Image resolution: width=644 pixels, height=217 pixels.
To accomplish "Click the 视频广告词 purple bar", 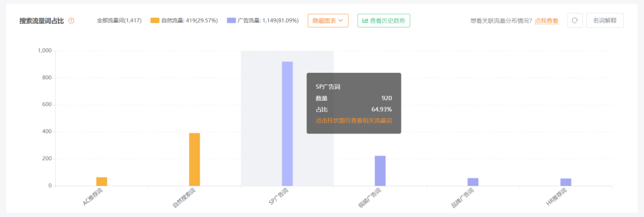I will [x=380, y=170].
